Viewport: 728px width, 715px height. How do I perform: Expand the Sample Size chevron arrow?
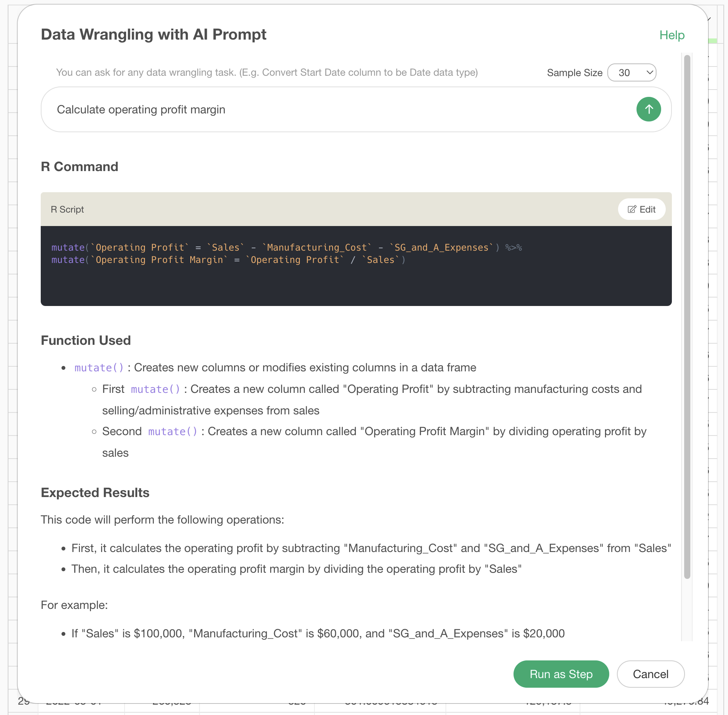[650, 72]
